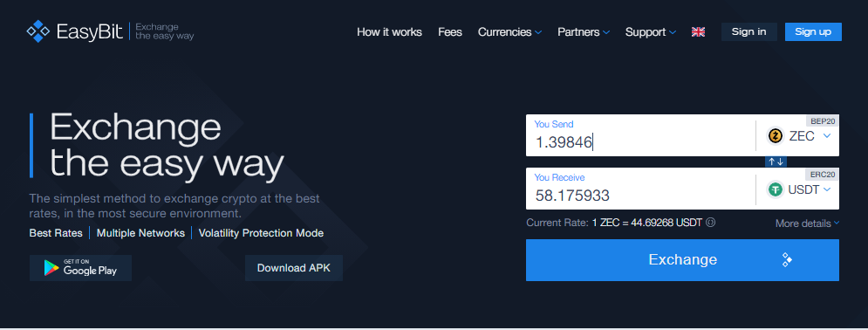The width and height of the screenshot is (868, 330).
Task: Open the Fees page
Action: [450, 32]
